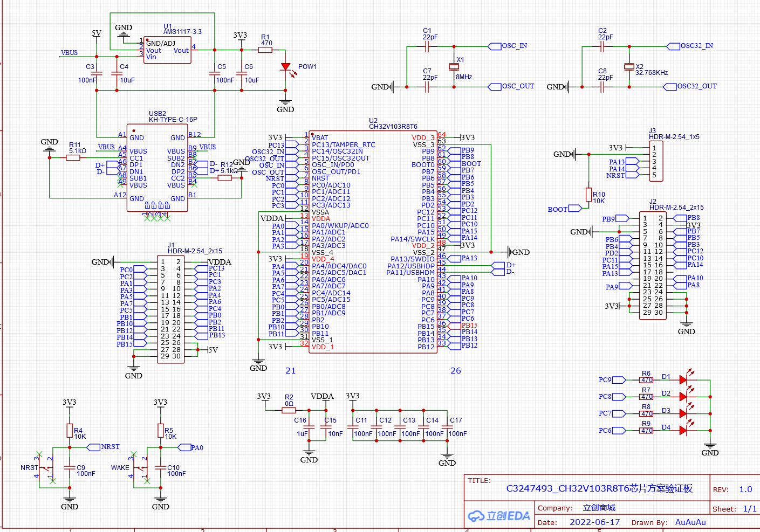Select resistor R5 10K
The image size is (760, 532).
click(x=161, y=430)
